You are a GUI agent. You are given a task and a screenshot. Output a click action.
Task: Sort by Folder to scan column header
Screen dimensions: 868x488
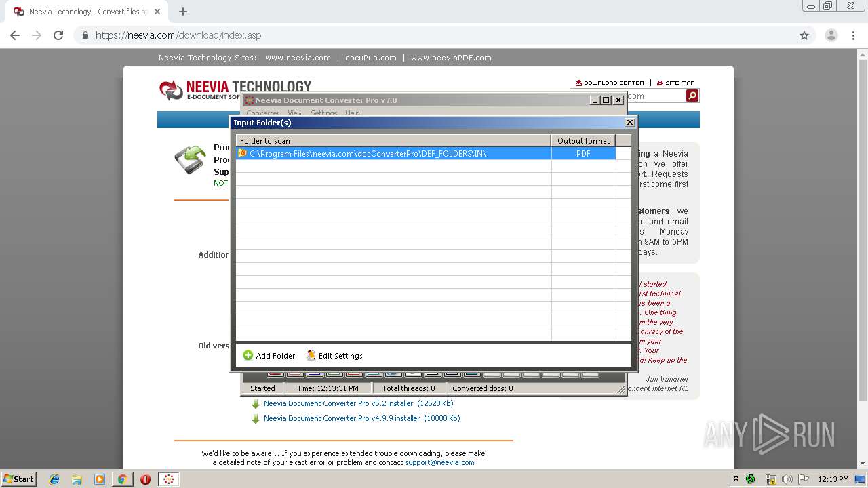pyautogui.click(x=393, y=140)
